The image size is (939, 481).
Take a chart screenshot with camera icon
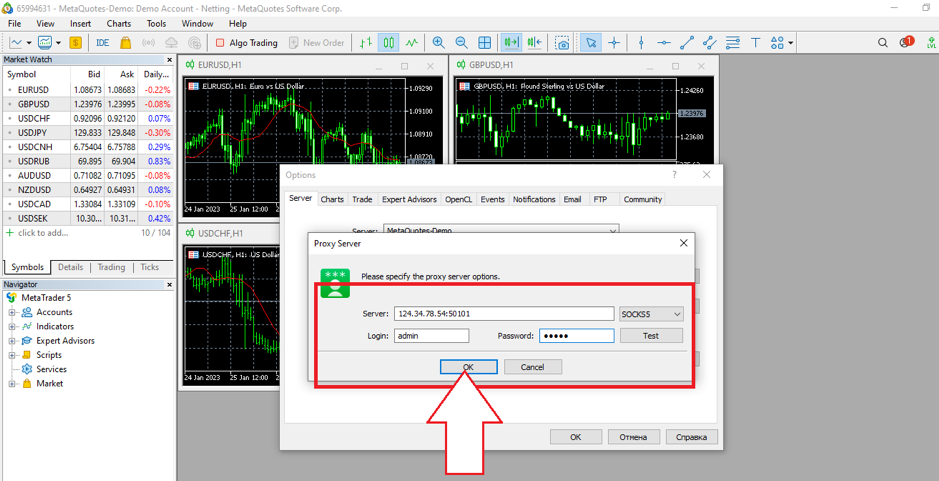[x=562, y=43]
